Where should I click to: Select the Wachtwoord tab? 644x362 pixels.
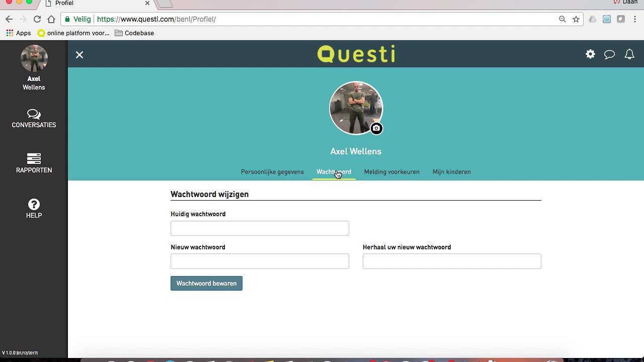tap(334, 172)
